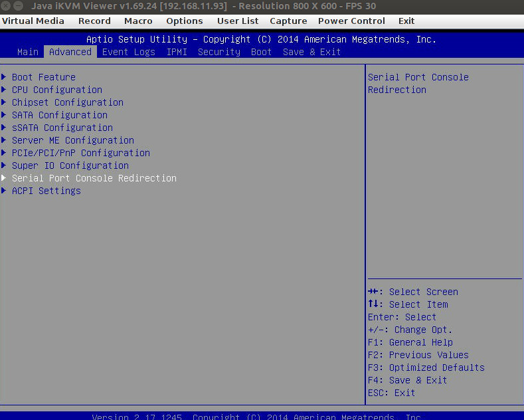
Task: Select Super IO Configuration
Action: pyautogui.click(x=70, y=165)
